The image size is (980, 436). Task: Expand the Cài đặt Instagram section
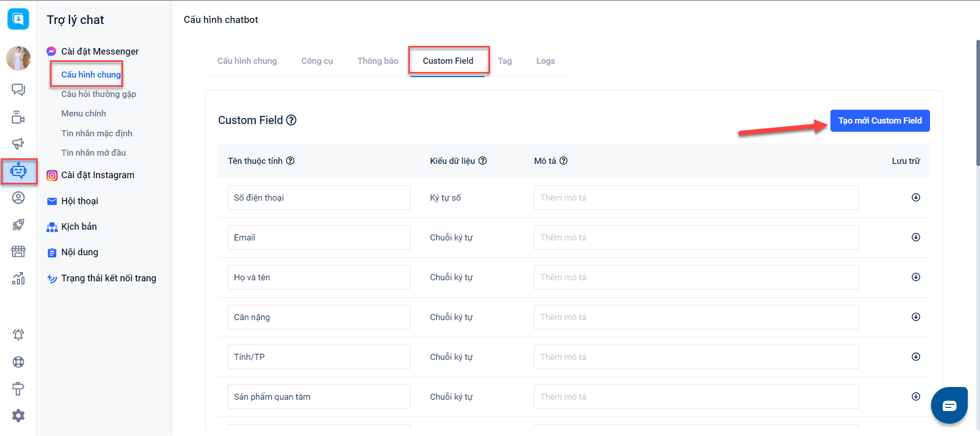pos(97,175)
